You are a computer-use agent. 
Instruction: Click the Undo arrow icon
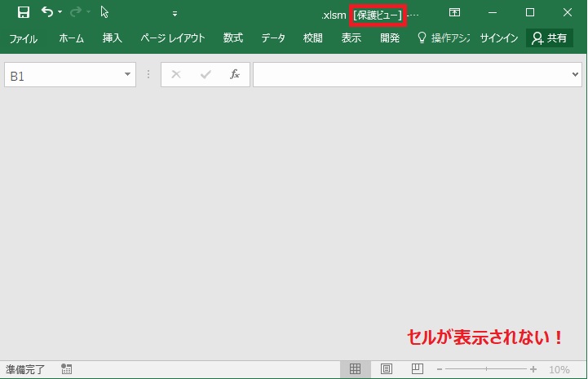(47, 12)
